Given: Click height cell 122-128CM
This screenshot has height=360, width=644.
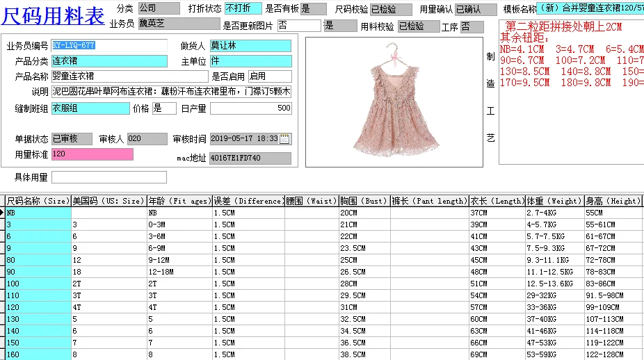Looking at the screenshot, I should (613, 354).
